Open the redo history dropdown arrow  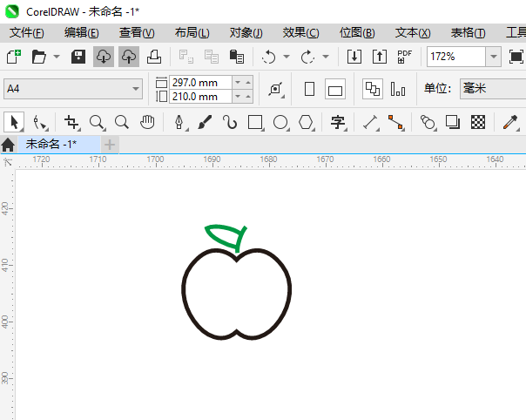[x=326, y=57]
